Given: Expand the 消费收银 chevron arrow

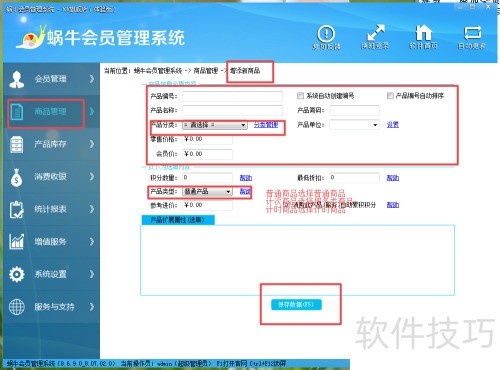Looking at the screenshot, I should coord(92,177).
